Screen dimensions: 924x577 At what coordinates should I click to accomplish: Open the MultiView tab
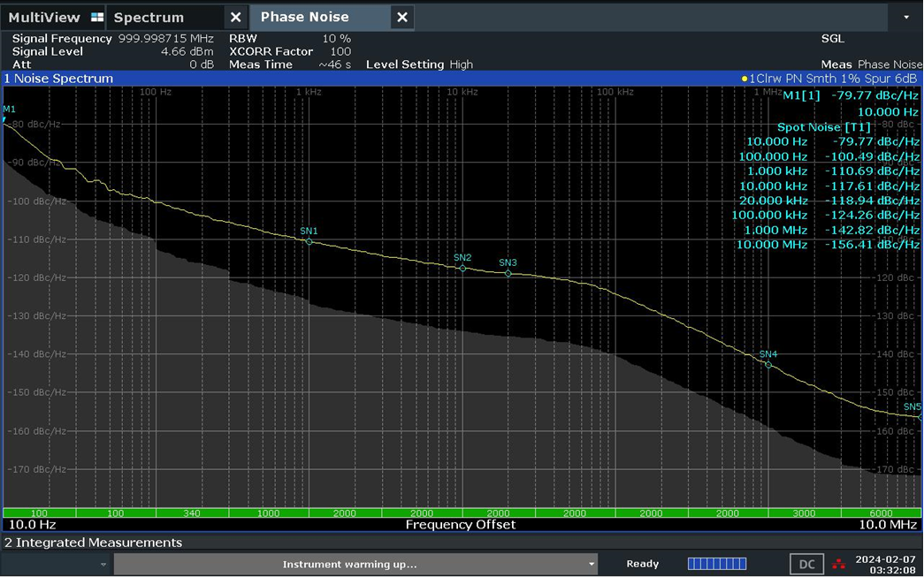click(x=44, y=17)
